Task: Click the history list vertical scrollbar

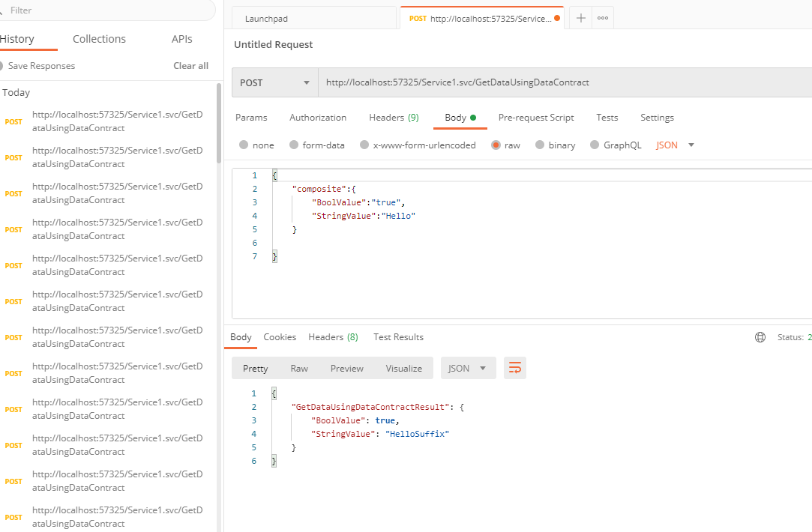Action: 219,123
